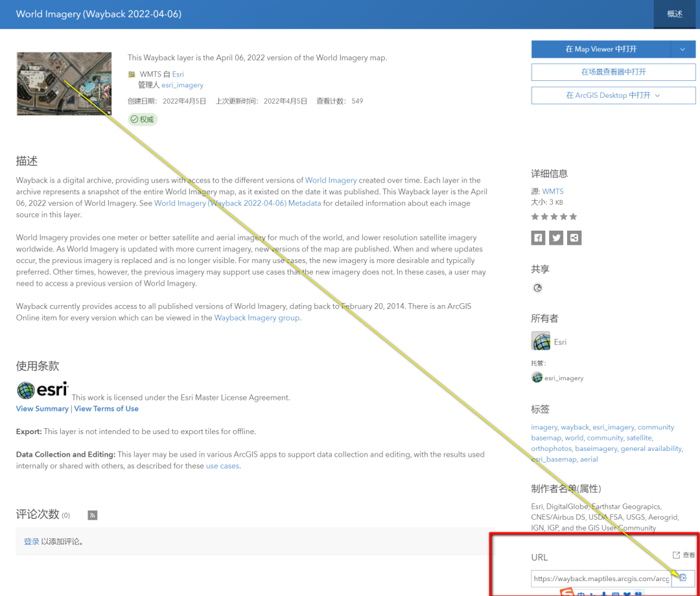Click the aerial tag
The image size is (700, 596).
589,459
